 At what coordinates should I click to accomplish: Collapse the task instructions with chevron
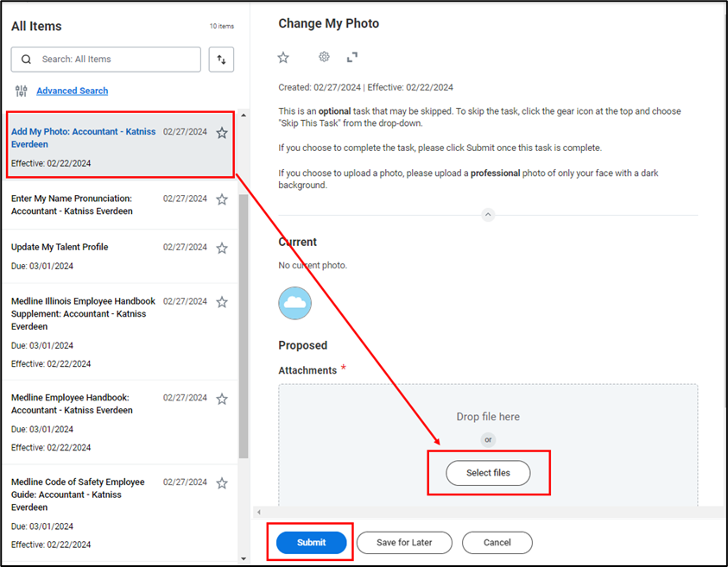(x=488, y=215)
